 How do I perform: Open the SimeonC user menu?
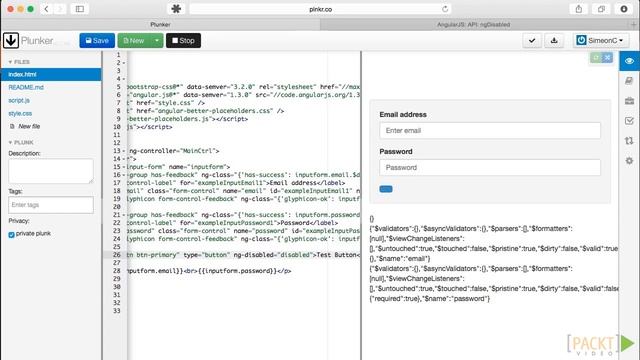pos(601,40)
